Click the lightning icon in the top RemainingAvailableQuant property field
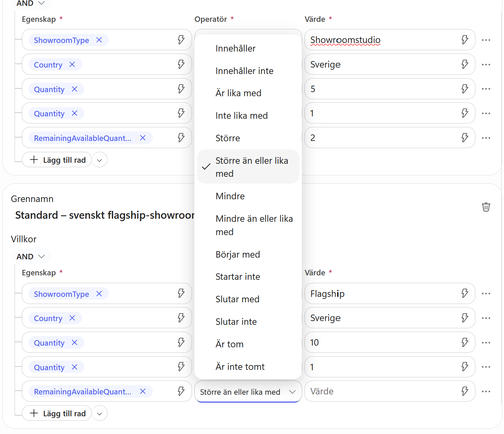 click(x=181, y=138)
